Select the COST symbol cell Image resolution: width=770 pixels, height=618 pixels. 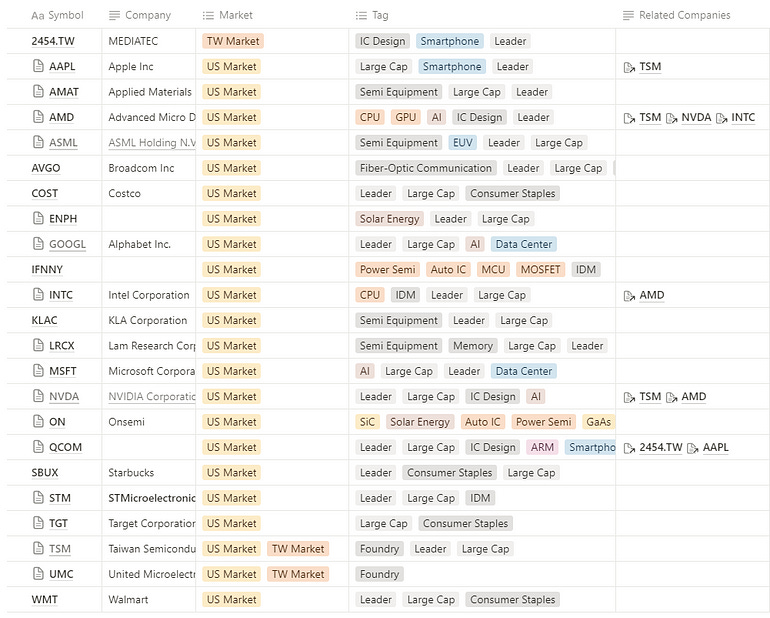tap(54, 193)
